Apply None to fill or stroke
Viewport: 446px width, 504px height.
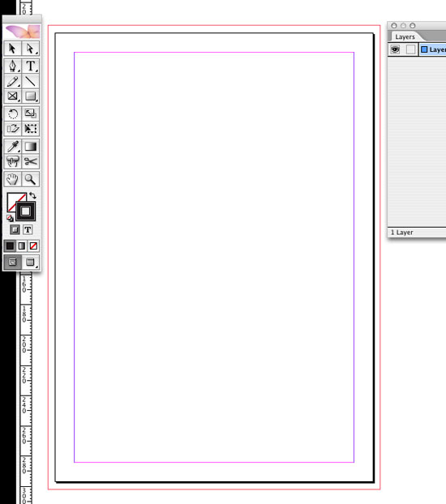pyautogui.click(x=33, y=246)
